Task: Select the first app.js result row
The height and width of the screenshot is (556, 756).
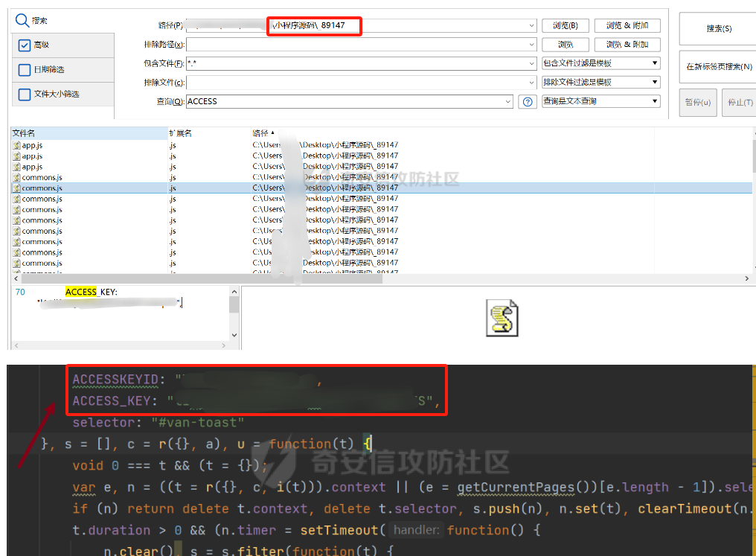Action: pos(381,145)
